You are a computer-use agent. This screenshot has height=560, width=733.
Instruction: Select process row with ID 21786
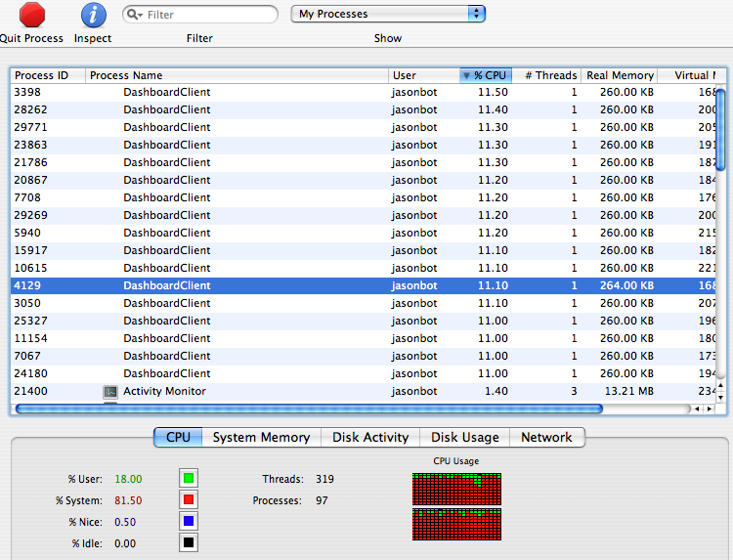(x=364, y=162)
